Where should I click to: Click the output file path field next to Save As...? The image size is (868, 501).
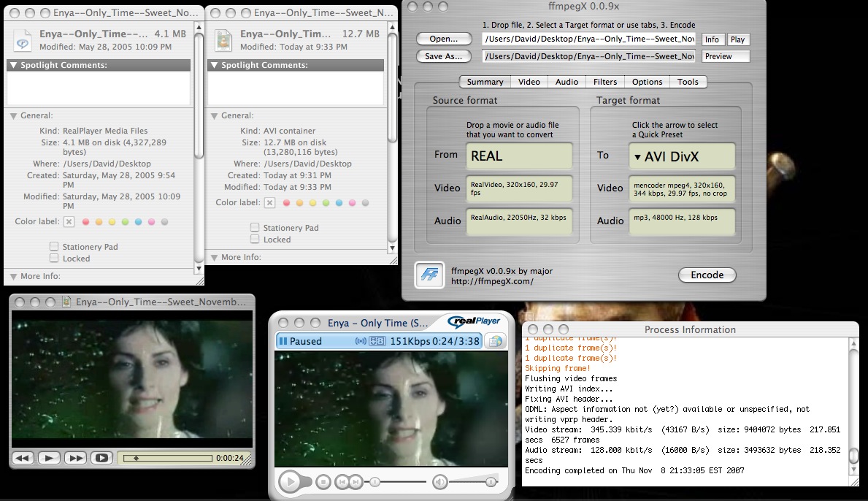589,56
